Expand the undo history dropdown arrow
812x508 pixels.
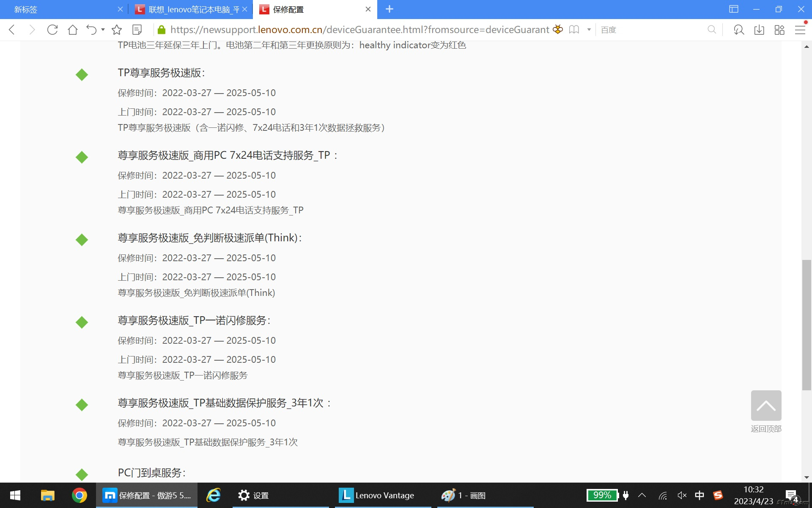103,30
